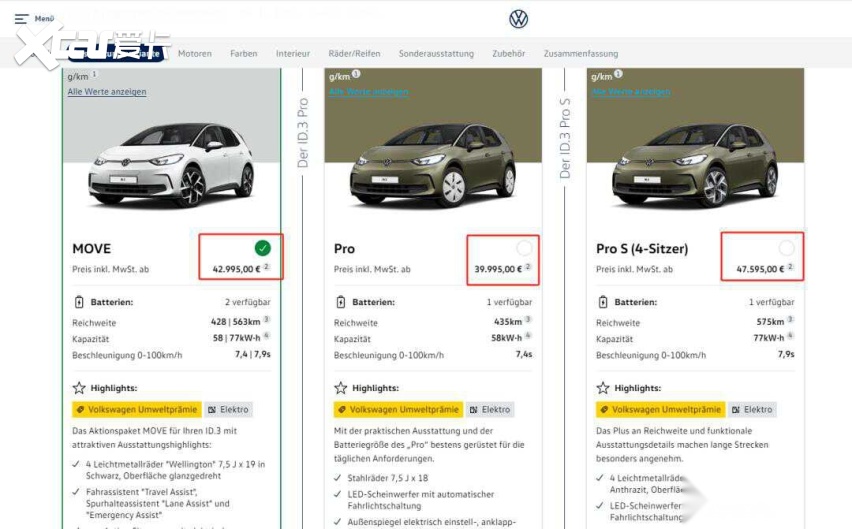Viewport: 852px width, 529px height.
Task: Click the info icon beside Pro S g/km
Action: coord(618,74)
